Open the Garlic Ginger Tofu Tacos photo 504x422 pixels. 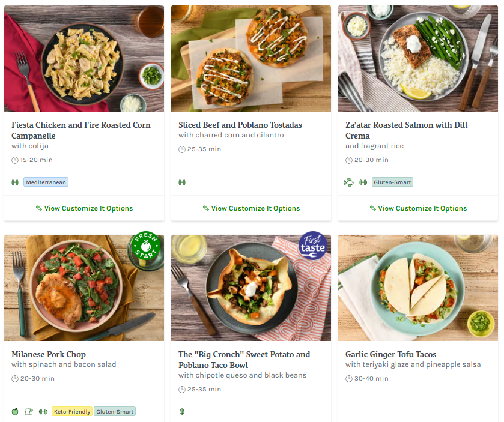418,288
